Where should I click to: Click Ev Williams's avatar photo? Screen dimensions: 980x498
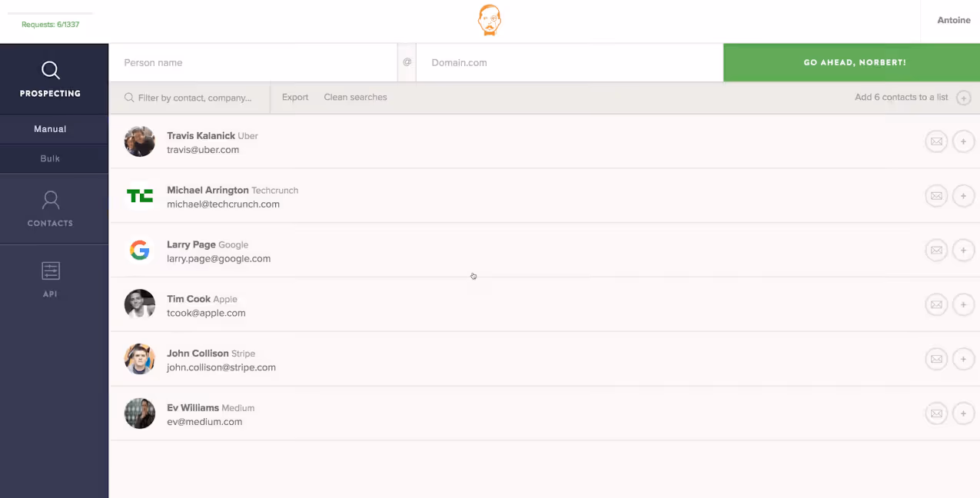tap(140, 413)
